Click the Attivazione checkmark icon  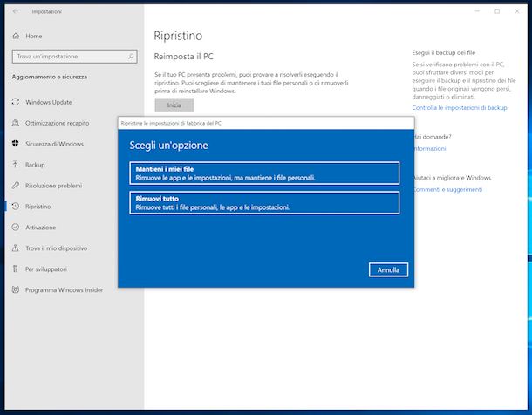pos(16,228)
